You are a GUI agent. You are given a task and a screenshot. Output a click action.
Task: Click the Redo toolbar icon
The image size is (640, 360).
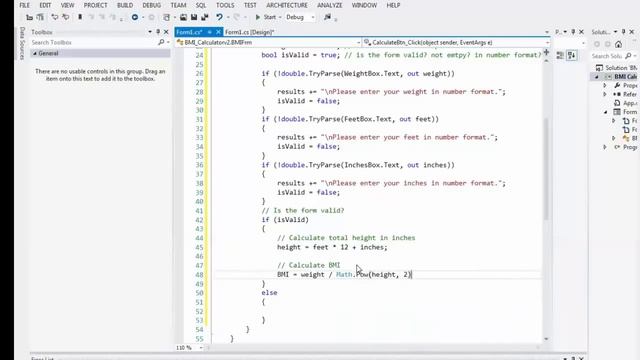[236, 17]
